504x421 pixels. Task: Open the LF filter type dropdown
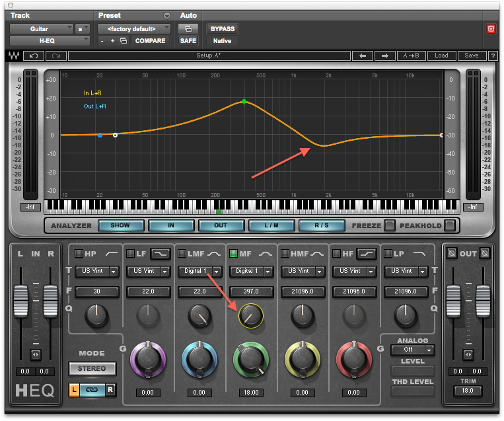point(148,272)
